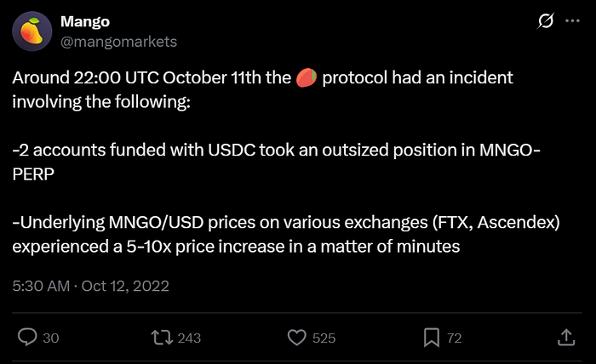Expand the three-dot more options menu
Viewport: 596px width, 364px height.
point(572,21)
